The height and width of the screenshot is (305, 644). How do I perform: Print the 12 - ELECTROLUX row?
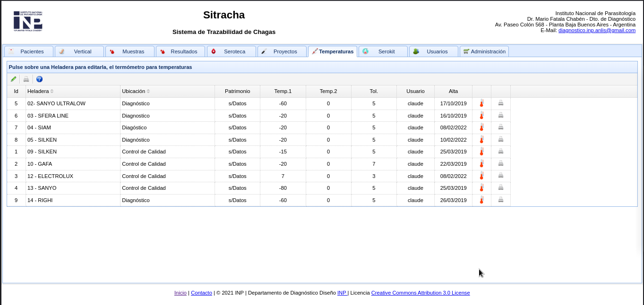click(501, 176)
